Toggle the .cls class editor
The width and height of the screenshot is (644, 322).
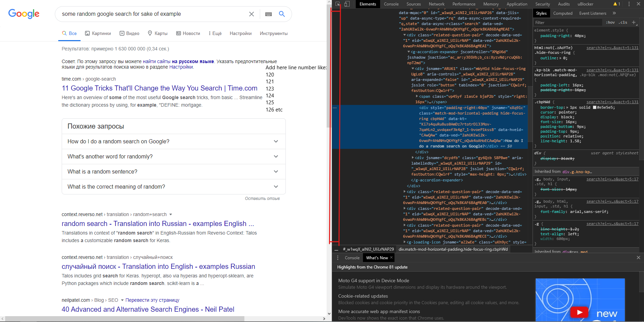[623, 22]
